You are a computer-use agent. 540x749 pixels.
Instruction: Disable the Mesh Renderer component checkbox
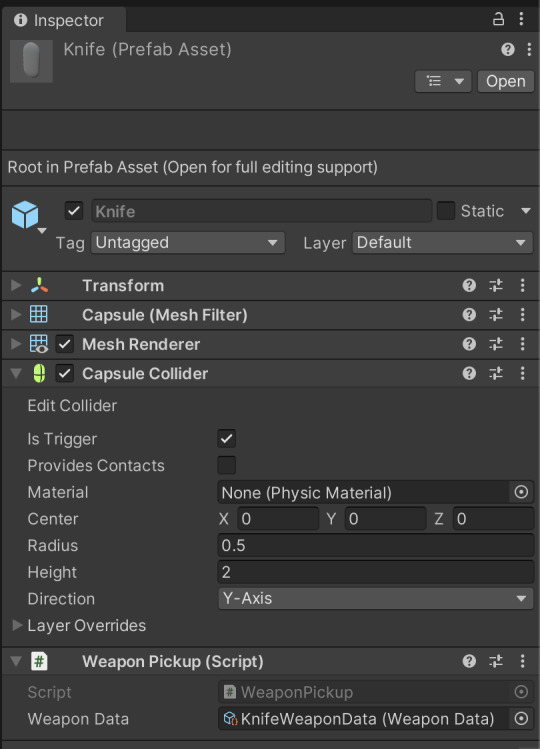pos(65,344)
